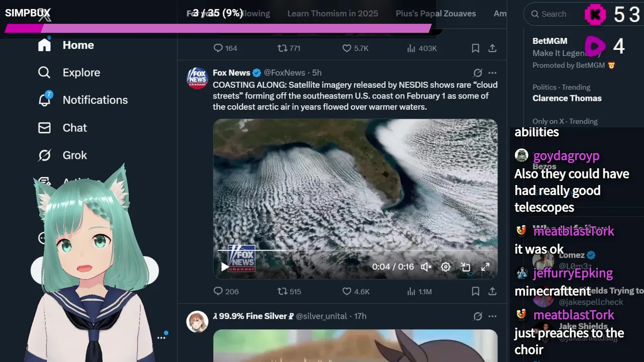Open the Chat envelope icon

tap(45, 128)
